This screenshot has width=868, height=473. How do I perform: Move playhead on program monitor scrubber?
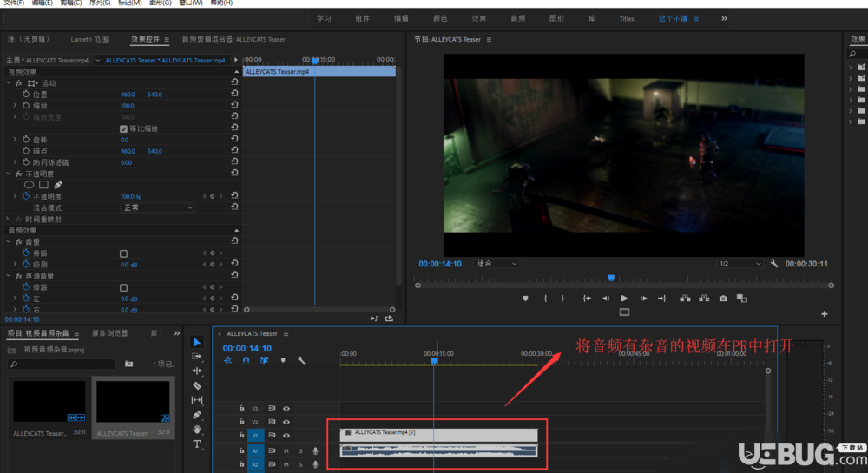[x=611, y=278]
